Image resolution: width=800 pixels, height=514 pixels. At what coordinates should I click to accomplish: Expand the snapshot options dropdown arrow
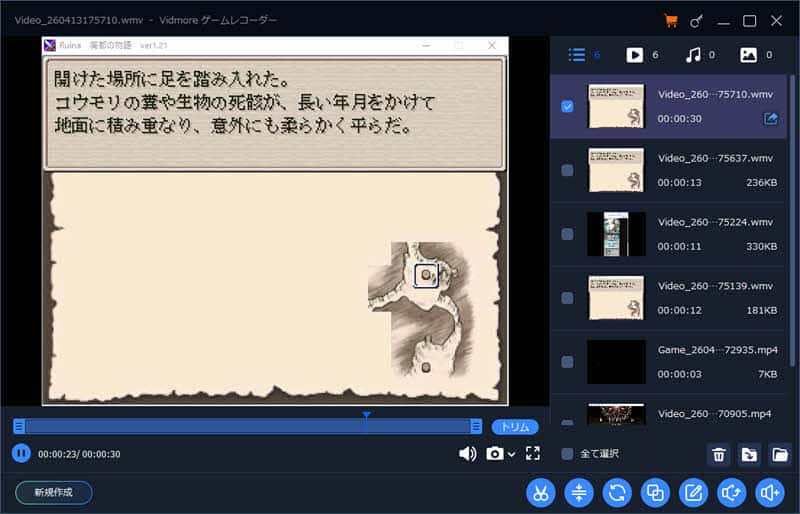[x=511, y=454]
